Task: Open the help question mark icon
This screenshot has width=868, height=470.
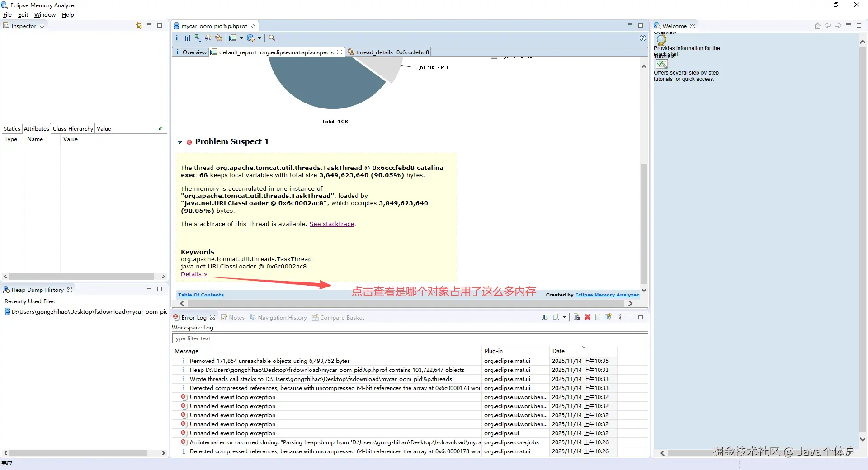Action: (x=643, y=38)
